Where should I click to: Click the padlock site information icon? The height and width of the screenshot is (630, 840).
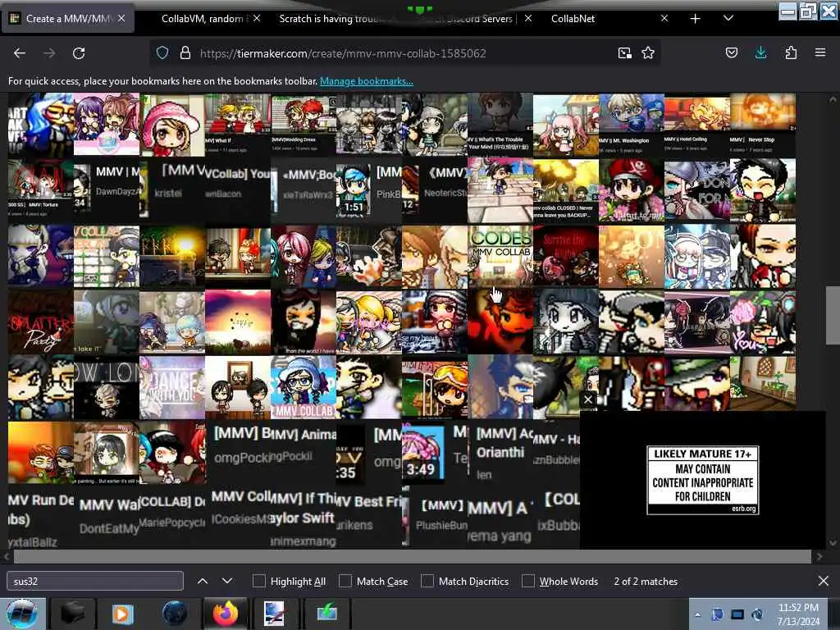coord(185,53)
